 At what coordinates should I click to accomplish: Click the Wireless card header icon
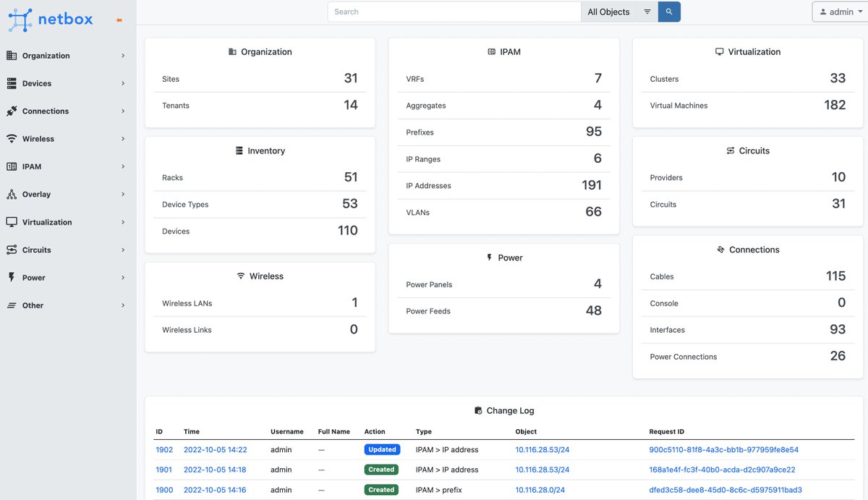coord(241,276)
